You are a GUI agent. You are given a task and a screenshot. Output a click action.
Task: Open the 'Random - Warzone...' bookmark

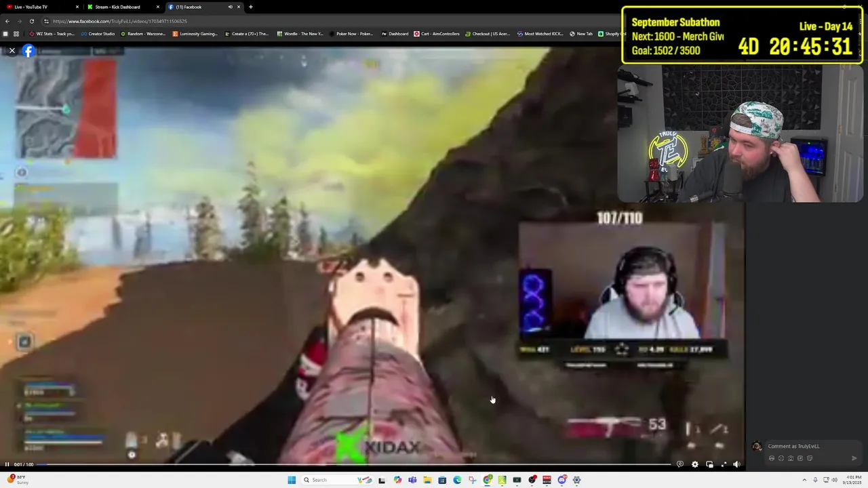pos(143,34)
